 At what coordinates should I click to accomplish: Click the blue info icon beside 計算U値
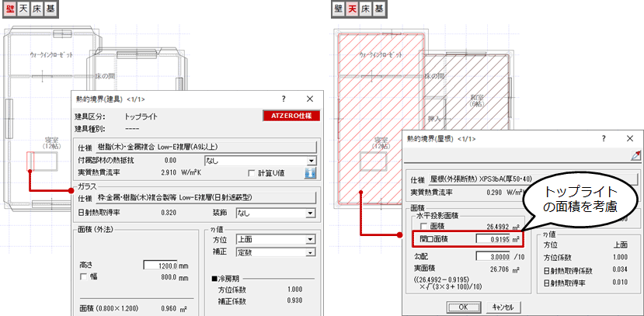pyautogui.click(x=310, y=173)
